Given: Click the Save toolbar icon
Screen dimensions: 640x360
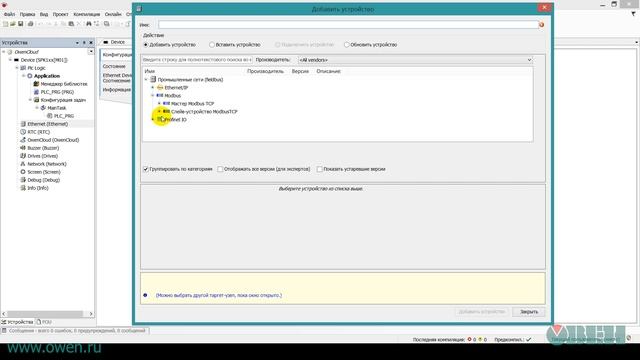Looking at the screenshot, I should pyautogui.click(x=20, y=24).
